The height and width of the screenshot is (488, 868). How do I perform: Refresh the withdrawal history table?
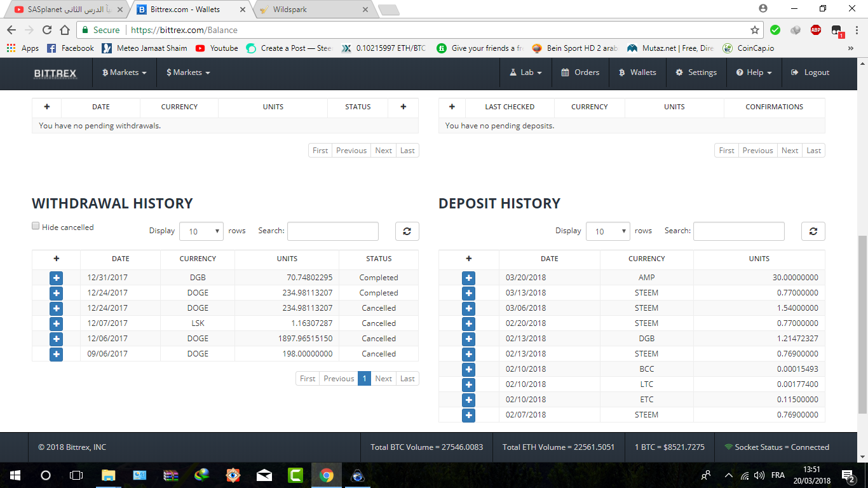coord(407,231)
